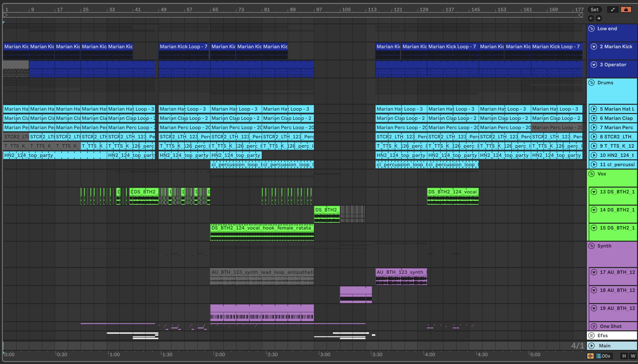The width and height of the screenshot is (638, 364).
Task: Click the Vox group fold icon
Action: pyautogui.click(x=591, y=174)
